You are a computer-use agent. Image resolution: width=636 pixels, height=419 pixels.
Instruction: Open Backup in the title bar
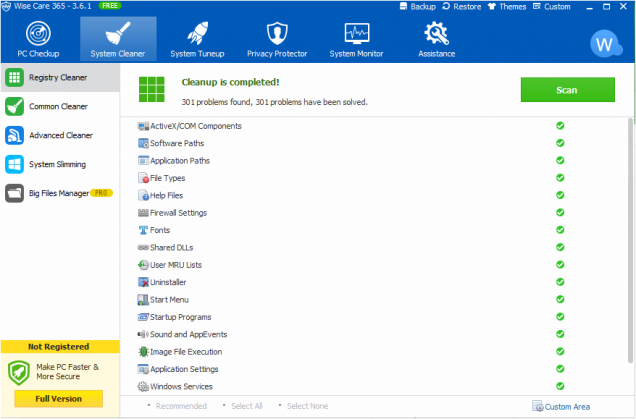point(418,6)
